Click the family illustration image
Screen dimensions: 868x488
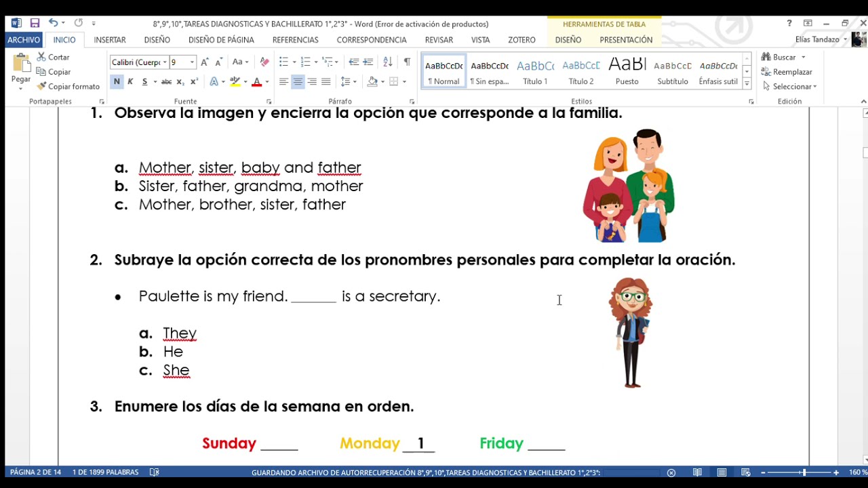point(629,185)
